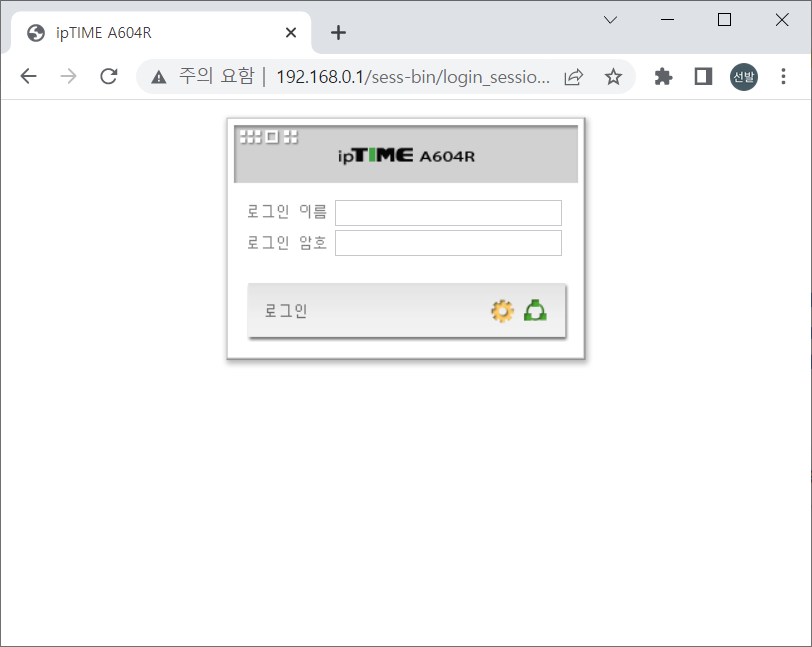The width and height of the screenshot is (812, 647).
Task: Open the Chrome profile avatar menu
Action: (744, 77)
